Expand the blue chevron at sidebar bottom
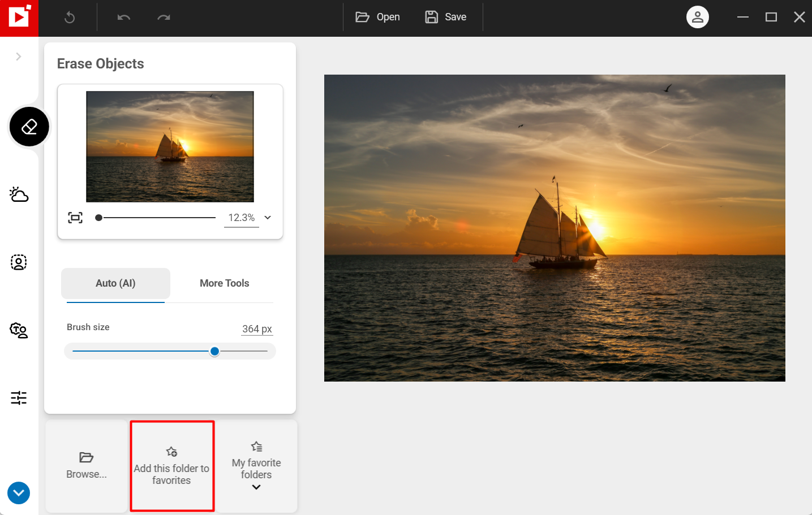The height and width of the screenshot is (515, 812). pyautogui.click(x=18, y=493)
